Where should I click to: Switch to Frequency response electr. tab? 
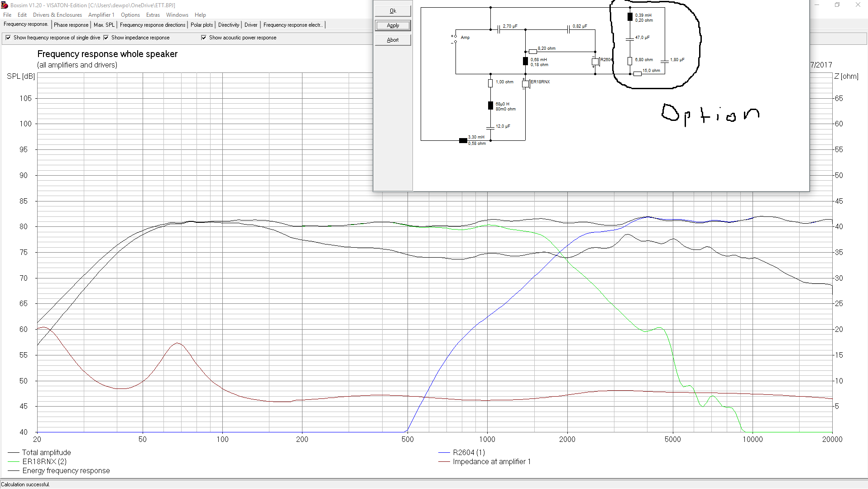click(x=293, y=25)
